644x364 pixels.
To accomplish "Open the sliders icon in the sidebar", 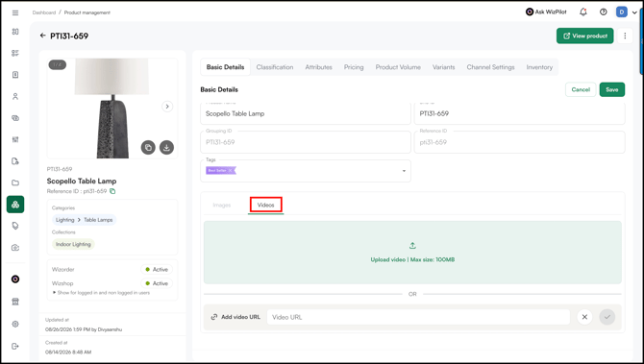I will point(15,139).
